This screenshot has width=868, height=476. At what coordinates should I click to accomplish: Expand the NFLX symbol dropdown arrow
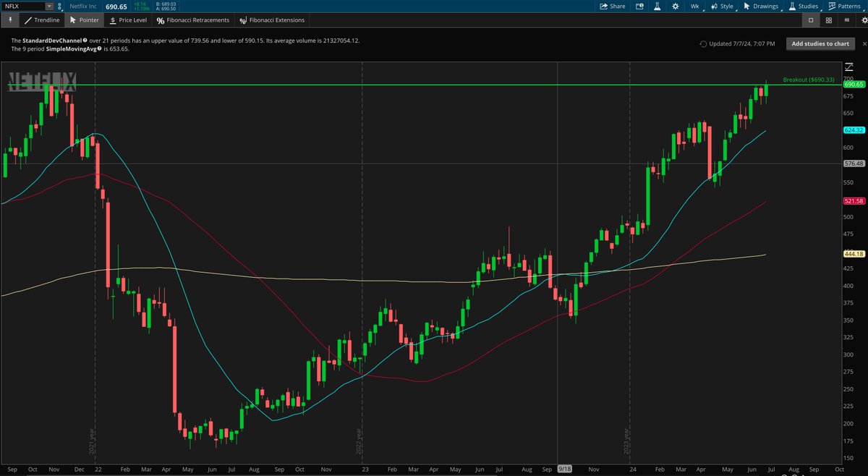click(x=49, y=6)
